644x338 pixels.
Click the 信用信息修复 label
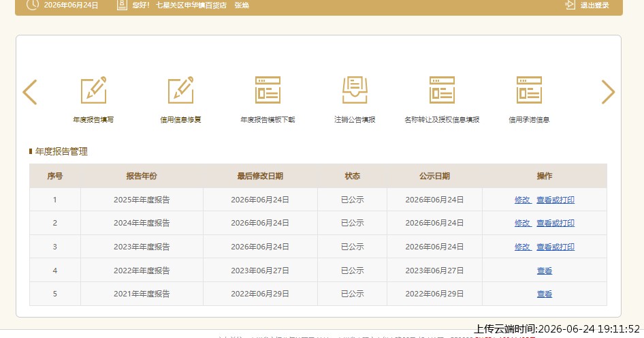(180, 120)
